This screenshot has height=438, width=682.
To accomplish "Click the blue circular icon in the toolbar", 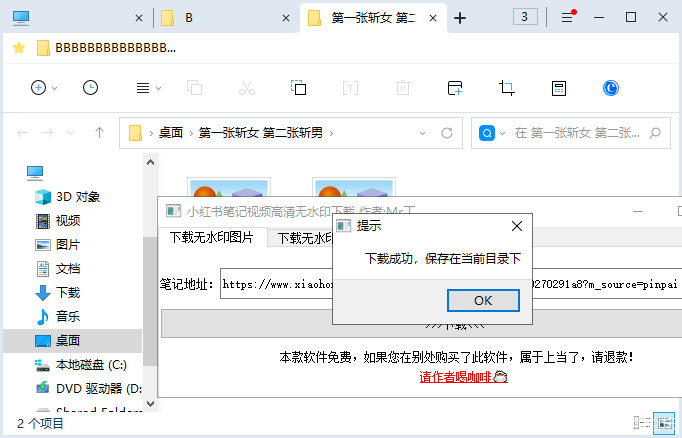I will [x=611, y=88].
